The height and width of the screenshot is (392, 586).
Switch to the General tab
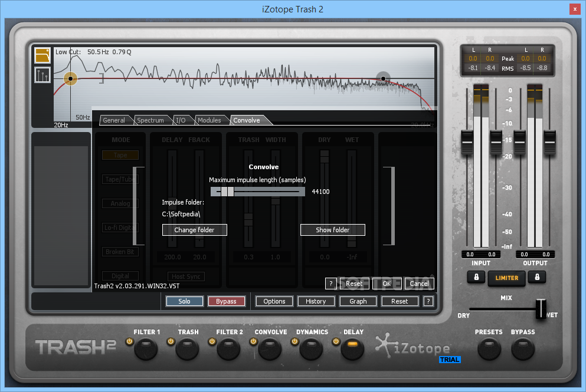click(x=114, y=120)
